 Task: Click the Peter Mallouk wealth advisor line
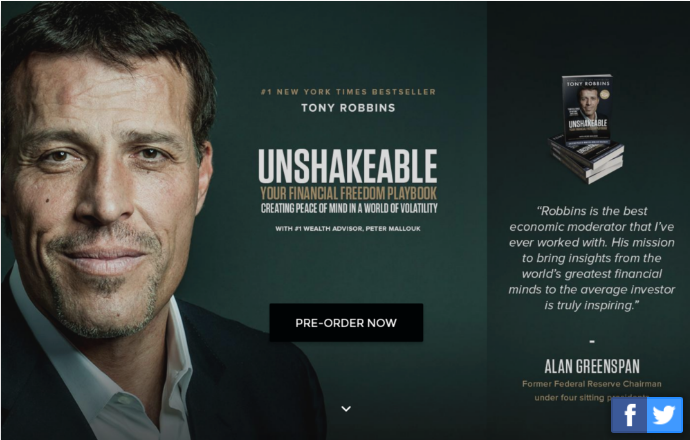coord(348,228)
